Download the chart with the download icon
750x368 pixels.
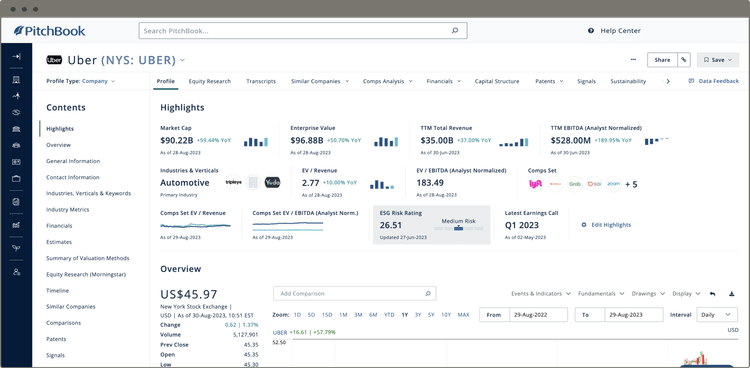[x=731, y=293]
